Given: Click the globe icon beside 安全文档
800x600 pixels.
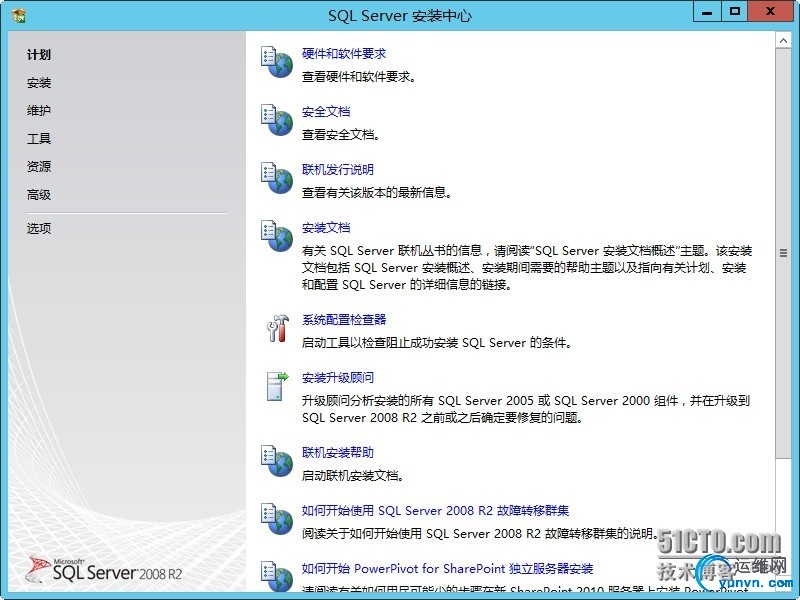Looking at the screenshot, I should [277, 120].
